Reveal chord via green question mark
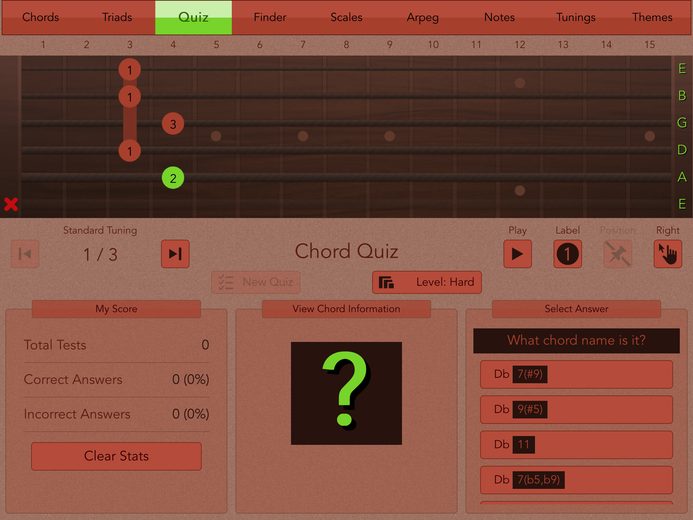 tap(346, 393)
